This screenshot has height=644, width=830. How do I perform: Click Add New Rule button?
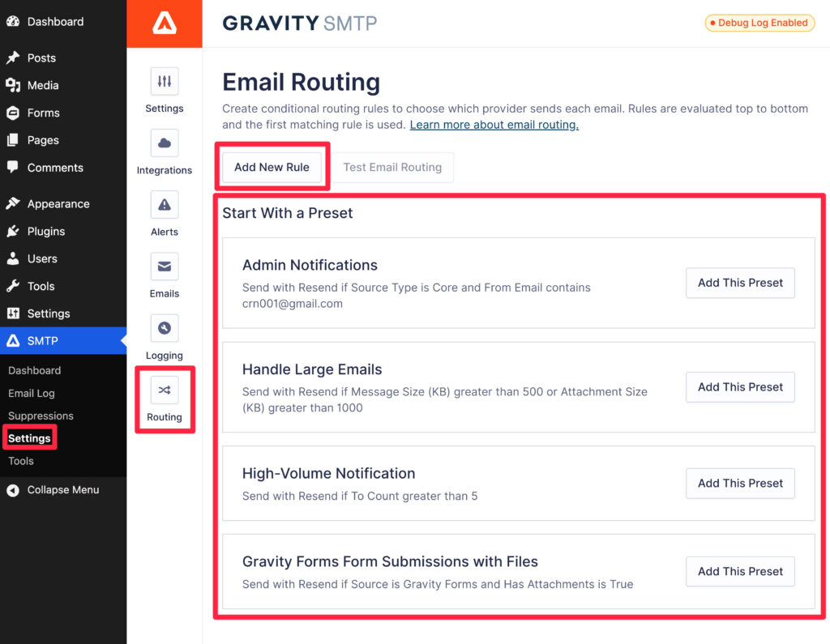click(272, 167)
